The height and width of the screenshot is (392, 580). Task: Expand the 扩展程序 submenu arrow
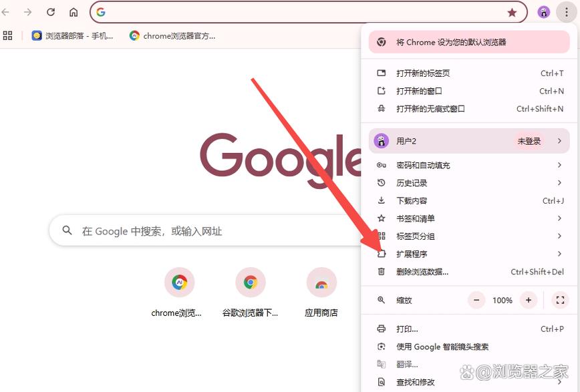tap(559, 254)
